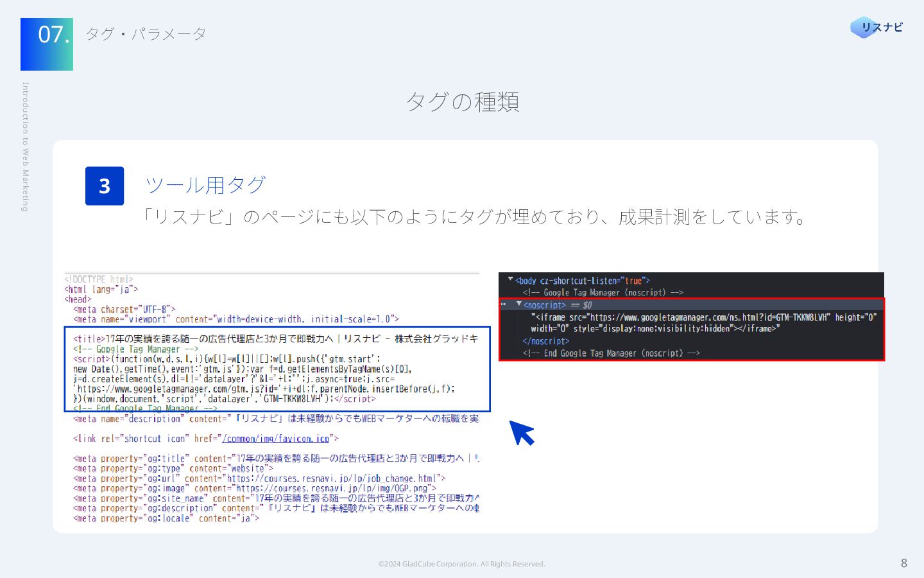Click the title tag line in source
924x578 pixels.
[x=276, y=338]
